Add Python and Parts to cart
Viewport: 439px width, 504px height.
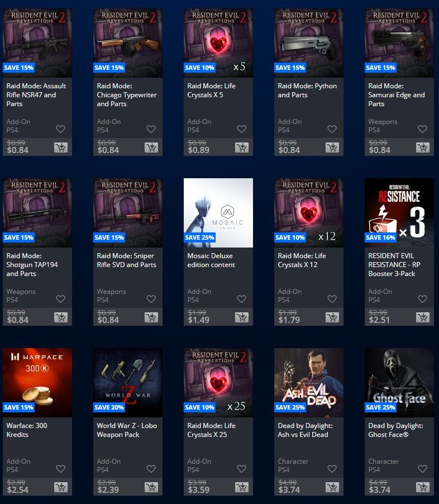tap(332, 148)
